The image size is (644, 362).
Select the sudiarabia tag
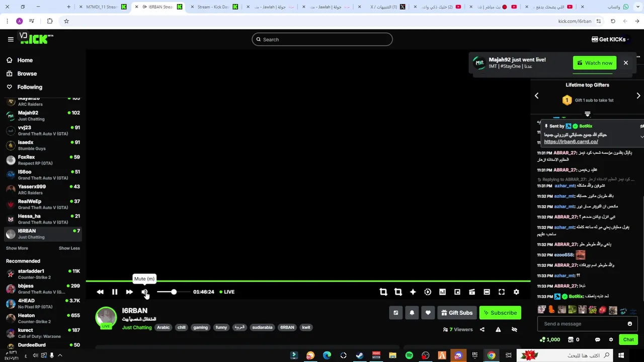(x=262, y=328)
